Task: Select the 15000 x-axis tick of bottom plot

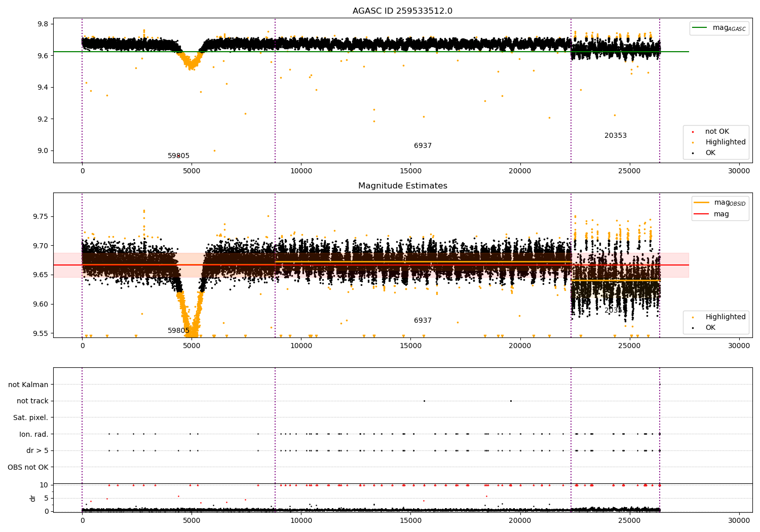Action: click(x=410, y=521)
